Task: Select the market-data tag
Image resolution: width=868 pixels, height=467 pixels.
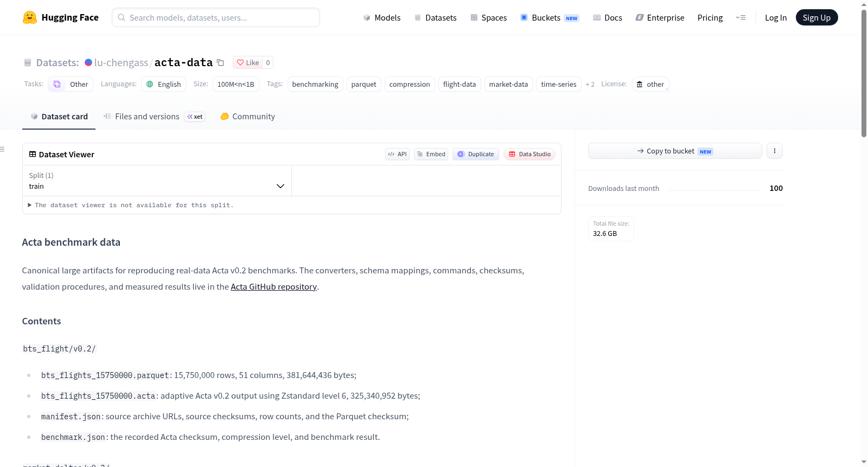Action: [508, 84]
